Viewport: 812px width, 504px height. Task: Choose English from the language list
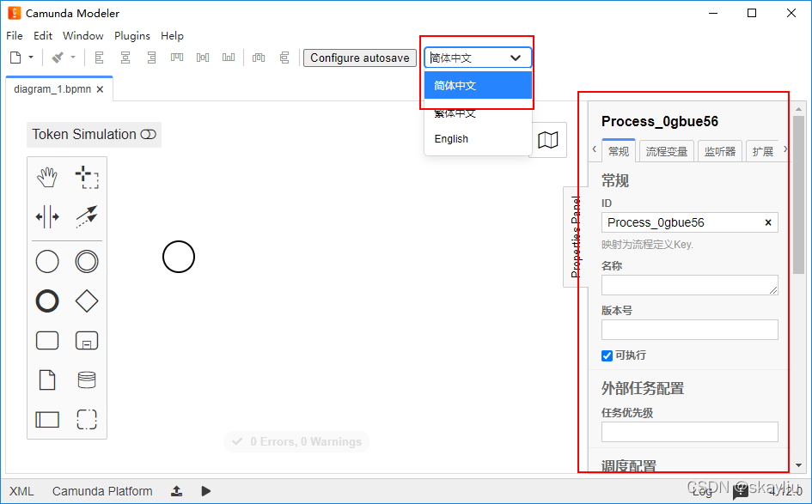tap(478, 139)
